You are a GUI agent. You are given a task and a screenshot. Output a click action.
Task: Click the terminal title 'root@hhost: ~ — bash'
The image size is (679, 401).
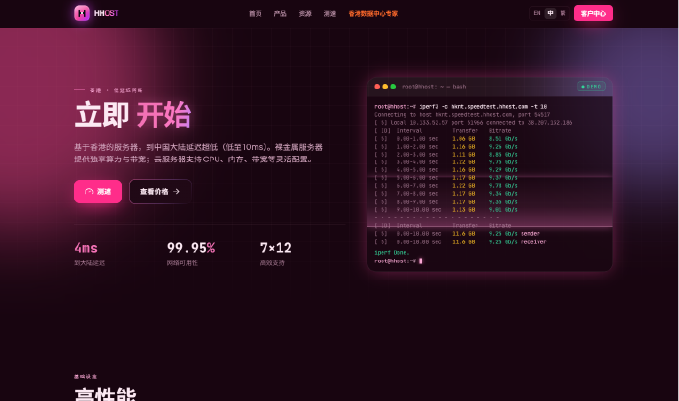pos(434,87)
